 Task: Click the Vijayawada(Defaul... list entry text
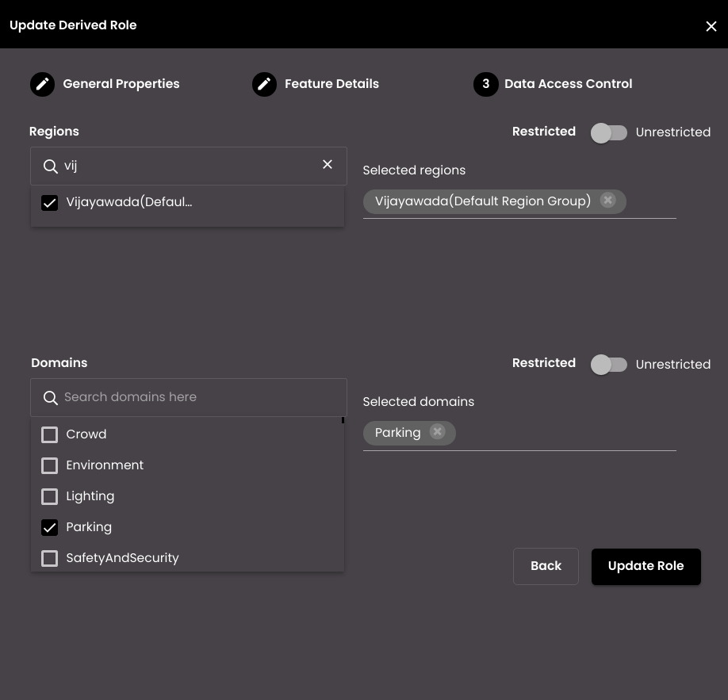tap(129, 202)
